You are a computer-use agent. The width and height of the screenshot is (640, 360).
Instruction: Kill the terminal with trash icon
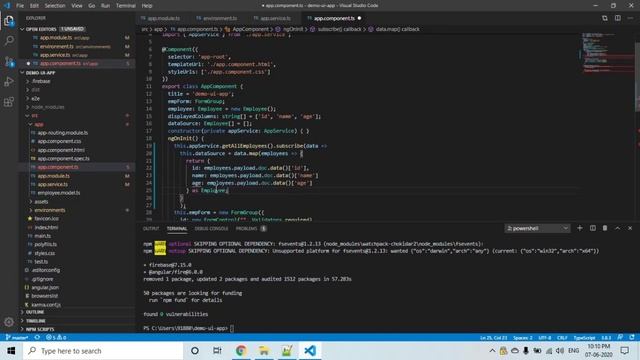(605, 228)
